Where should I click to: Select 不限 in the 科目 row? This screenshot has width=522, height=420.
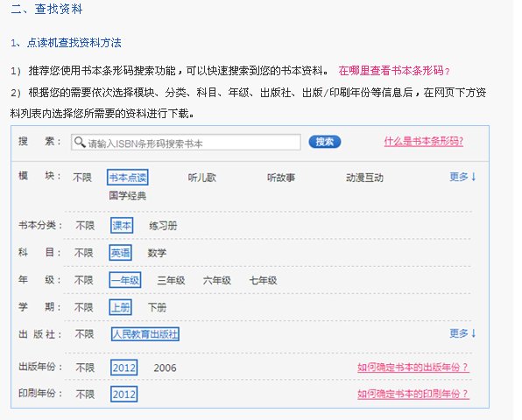tap(83, 253)
